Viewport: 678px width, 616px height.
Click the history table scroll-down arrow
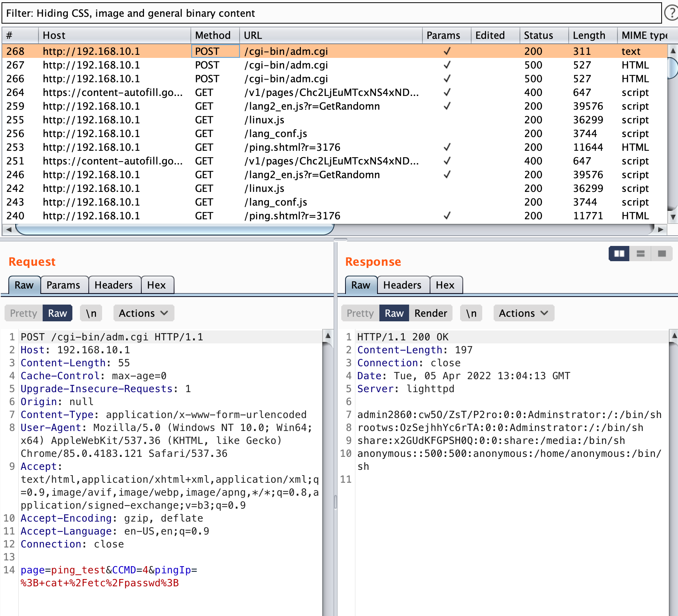pos(673,217)
